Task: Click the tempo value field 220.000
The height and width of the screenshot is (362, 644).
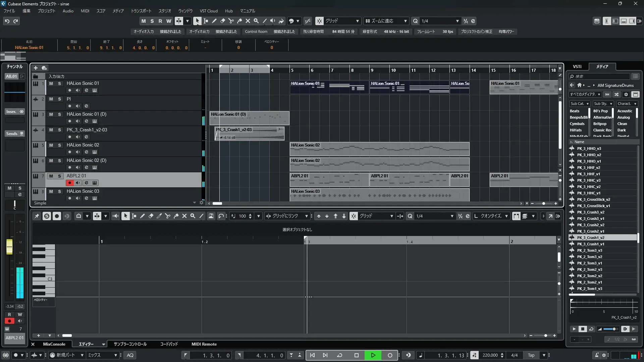Action: [490, 355]
